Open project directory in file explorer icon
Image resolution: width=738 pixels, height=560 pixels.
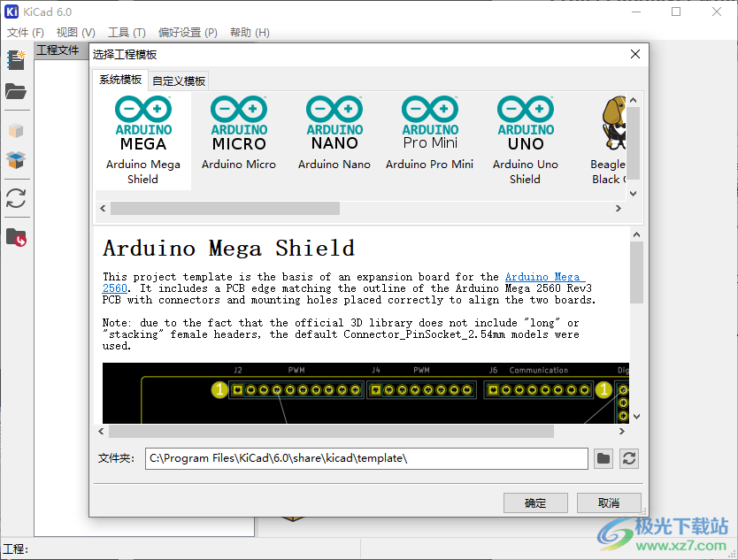point(16,236)
